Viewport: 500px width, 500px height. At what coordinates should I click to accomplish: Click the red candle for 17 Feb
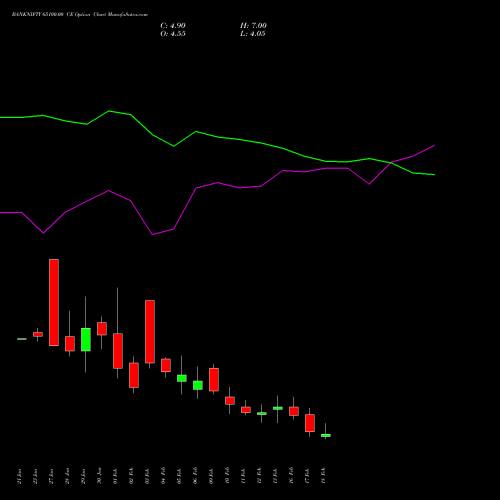pos(310,423)
